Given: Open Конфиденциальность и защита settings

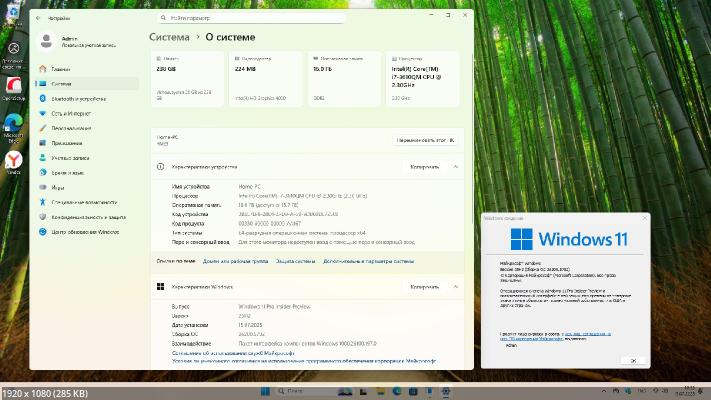Looking at the screenshot, I should pyautogui.click(x=86, y=217).
